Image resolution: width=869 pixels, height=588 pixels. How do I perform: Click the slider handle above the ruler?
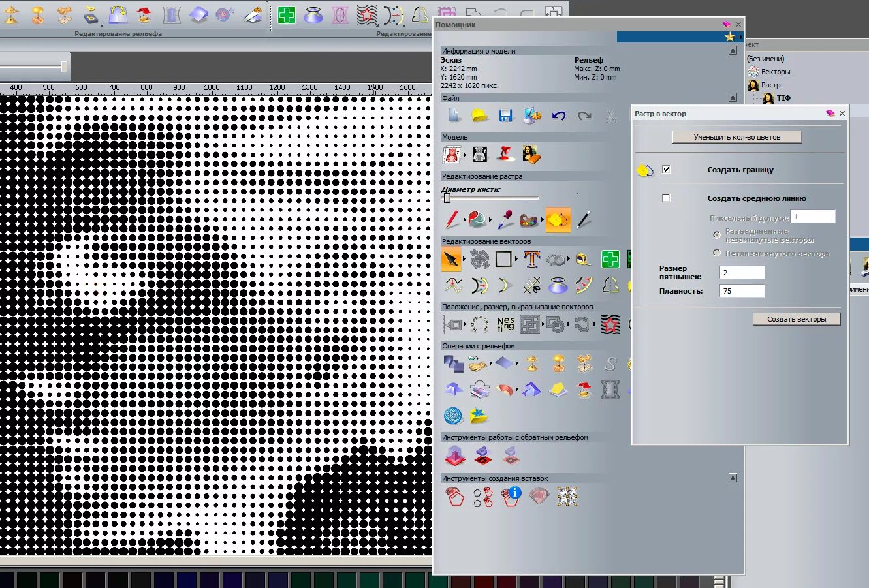tap(64, 67)
